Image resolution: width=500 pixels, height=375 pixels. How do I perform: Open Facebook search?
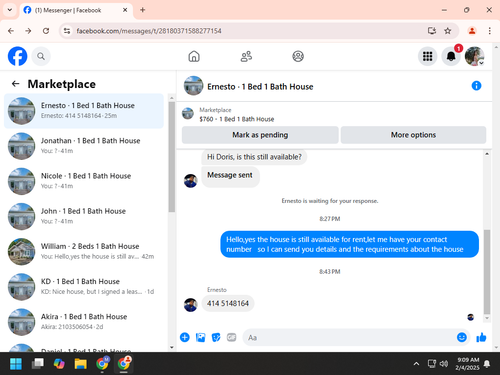(x=41, y=56)
